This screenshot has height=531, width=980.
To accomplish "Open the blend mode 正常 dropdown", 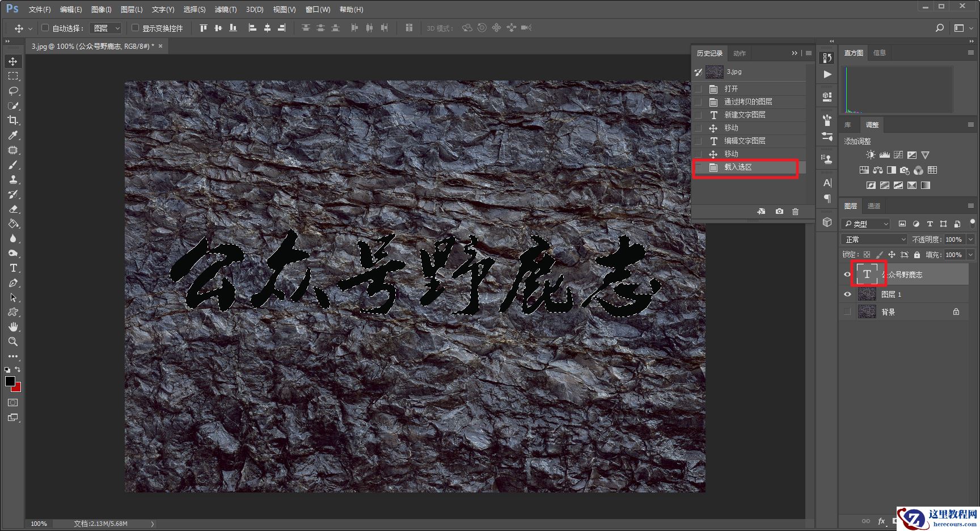I will pos(875,239).
